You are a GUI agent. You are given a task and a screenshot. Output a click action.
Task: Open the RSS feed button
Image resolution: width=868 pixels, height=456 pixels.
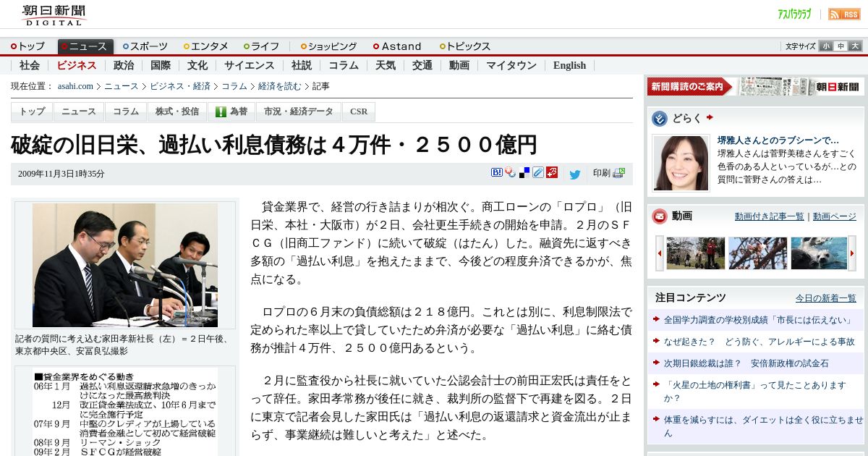(844, 14)
